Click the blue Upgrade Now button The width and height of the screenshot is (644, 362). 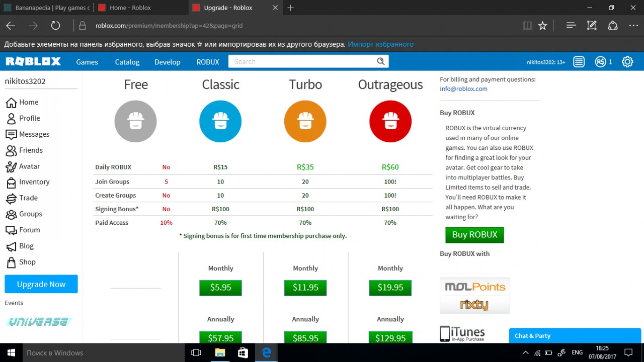click(x=41, y=284)
